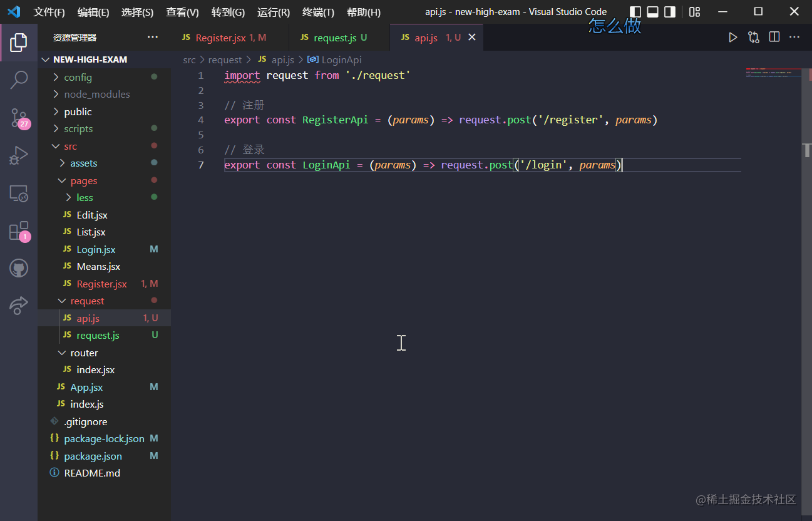Open Source Control view with 27 changes
This screenshot has width=812, height=521.
pos(19,117)
